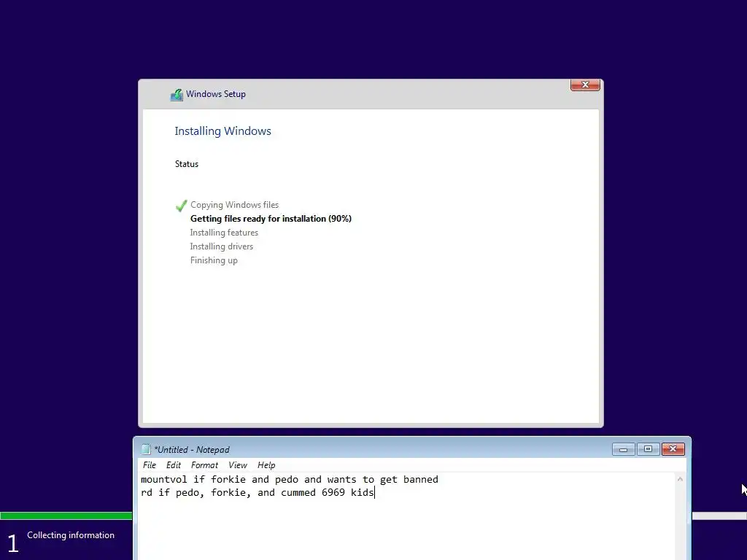This screenshot has width=747, height=560.
Task: Click the 'Finishing up' status line
Action: click(214, 260)
